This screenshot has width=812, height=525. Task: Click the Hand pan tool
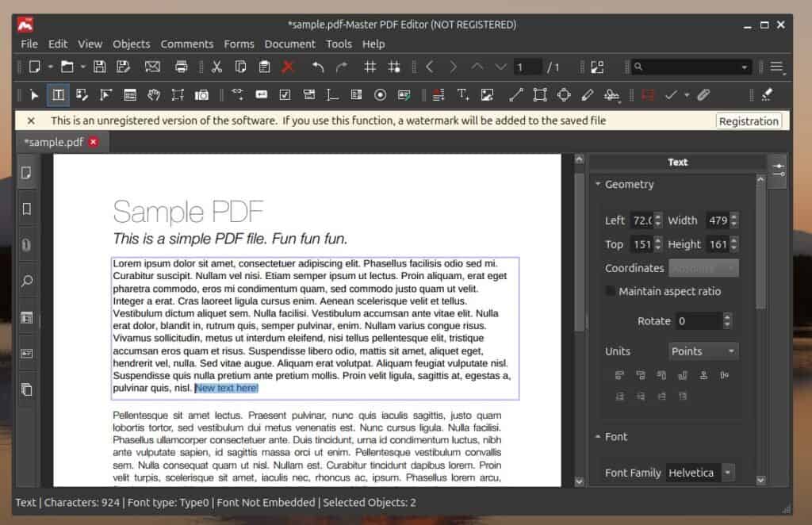coord(154,95)
